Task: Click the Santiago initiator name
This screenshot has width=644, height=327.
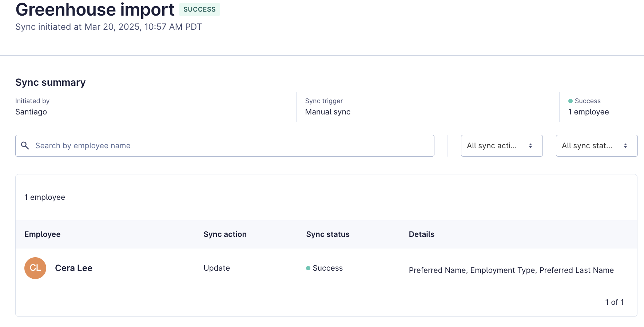Action: [31, 112]
